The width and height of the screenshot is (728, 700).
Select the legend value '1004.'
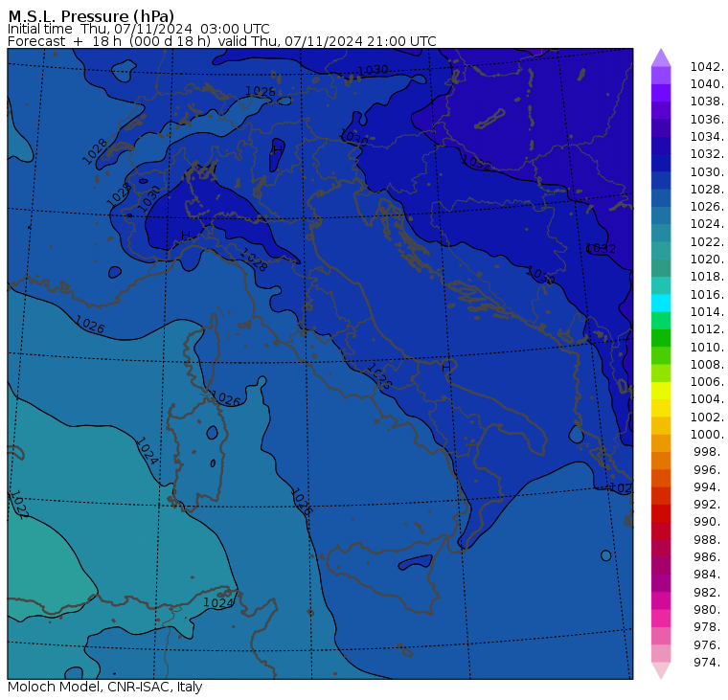click(707, 398)
